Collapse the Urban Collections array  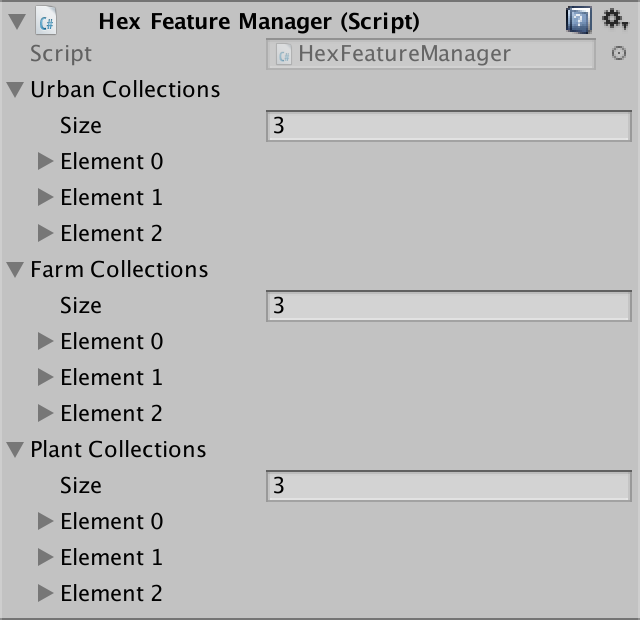[x=15, y=90]
